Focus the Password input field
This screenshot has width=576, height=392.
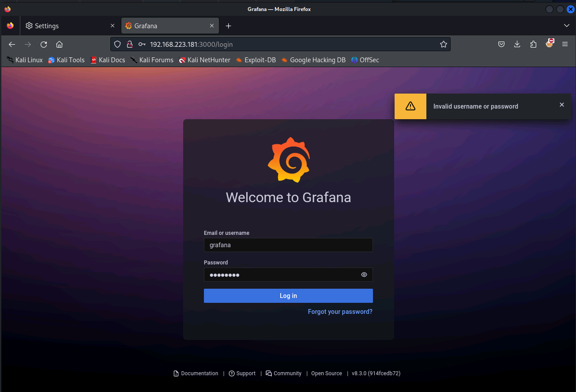coord(288,275)
